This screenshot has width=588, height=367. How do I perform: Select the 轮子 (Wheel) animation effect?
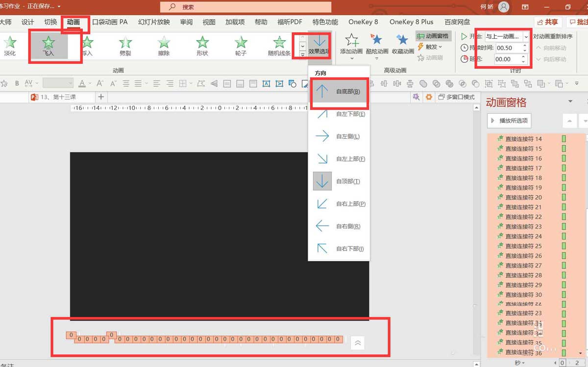pyautogui.click(x=240, y=46)
